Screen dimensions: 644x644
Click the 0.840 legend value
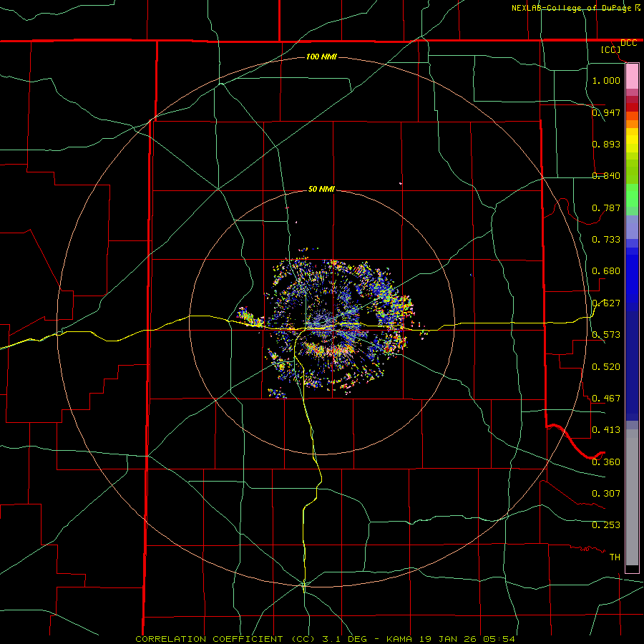point(606,176)
